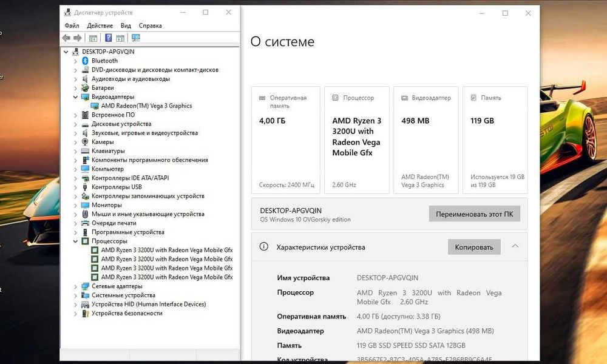The image size is (607, 364).
Task: Collapse the Процессоры category
Action: pyautogui.click(x=75, y=241)
